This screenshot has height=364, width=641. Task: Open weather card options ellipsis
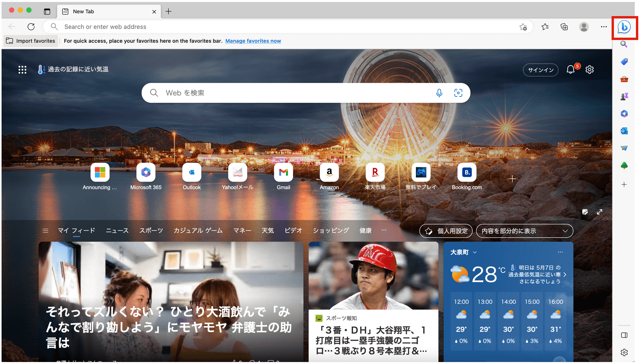tap(560, 252)
